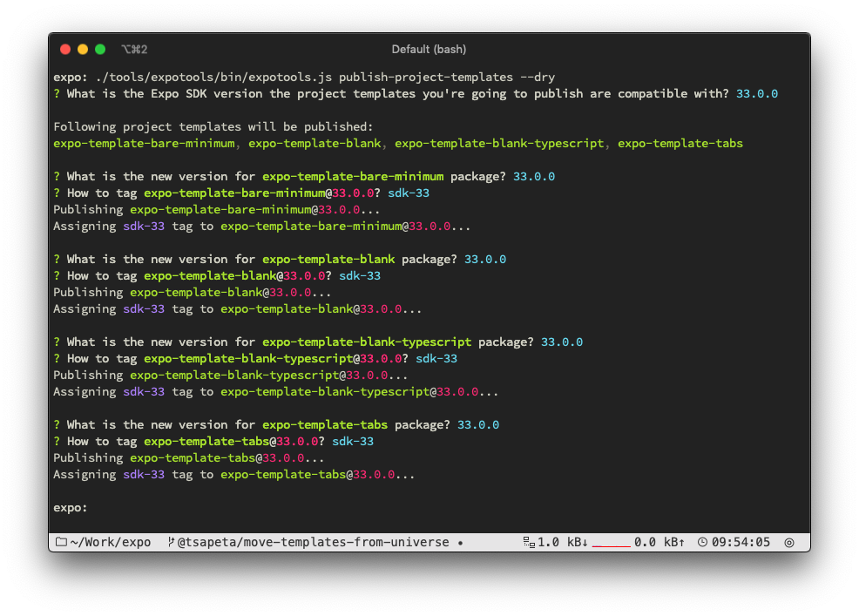Click the 'Default (bash)' window title
Screen dimensions: 859x616
429,50
